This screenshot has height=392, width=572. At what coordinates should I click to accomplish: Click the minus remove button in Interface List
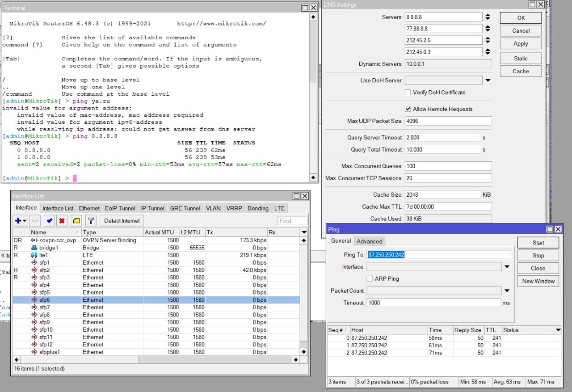click(35, 220)
